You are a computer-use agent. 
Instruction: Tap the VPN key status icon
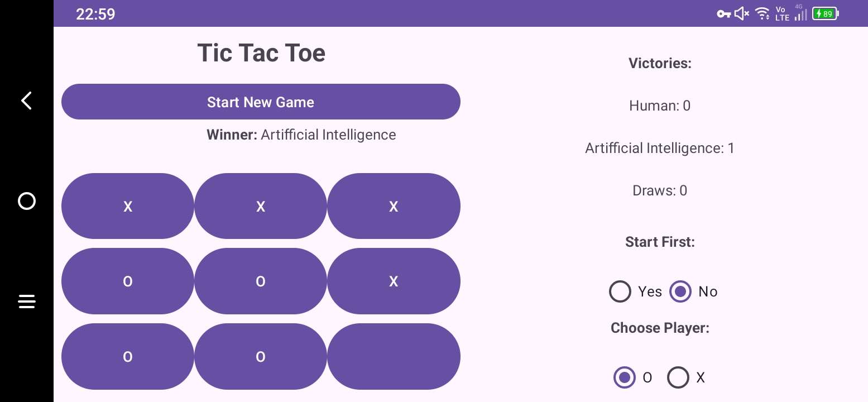[x=723, y=14]
